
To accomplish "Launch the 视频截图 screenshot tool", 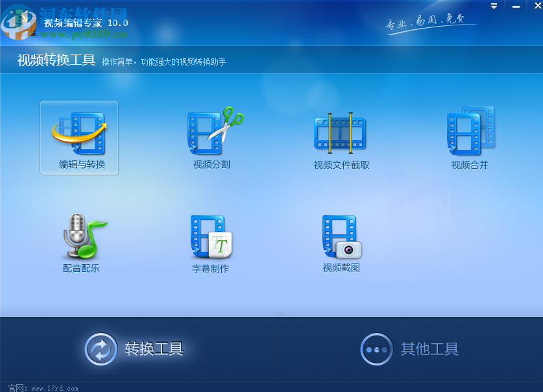I will tap(341, 243).
